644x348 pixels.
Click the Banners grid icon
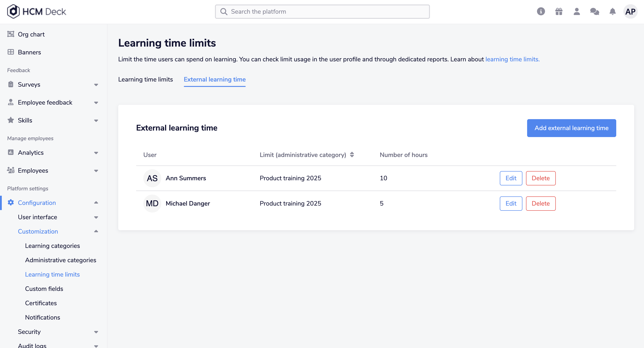pos(11,52)
